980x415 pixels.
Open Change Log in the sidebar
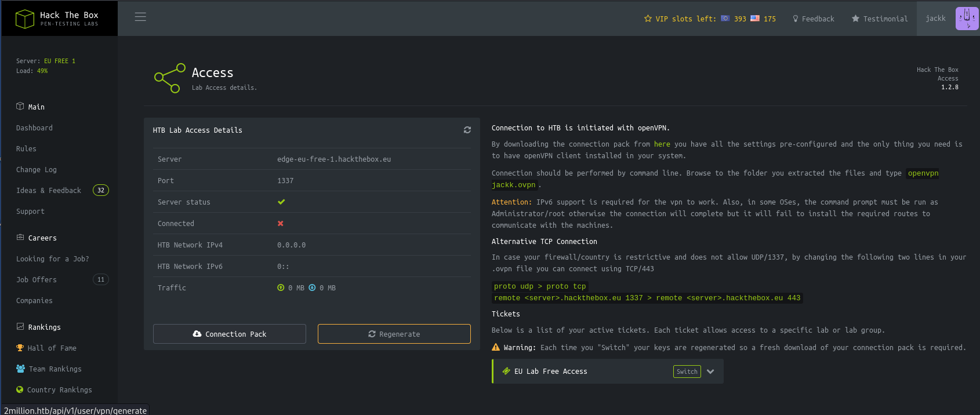37,169
